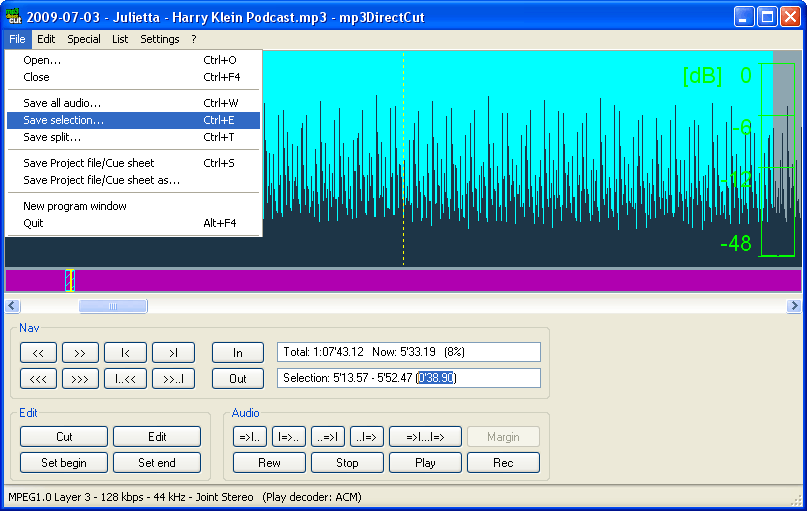Click the ..=>| audio prelisten button

tap(328, 437)
